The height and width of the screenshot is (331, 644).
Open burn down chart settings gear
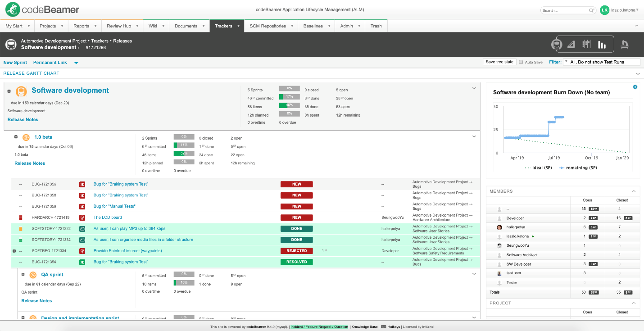635,87
